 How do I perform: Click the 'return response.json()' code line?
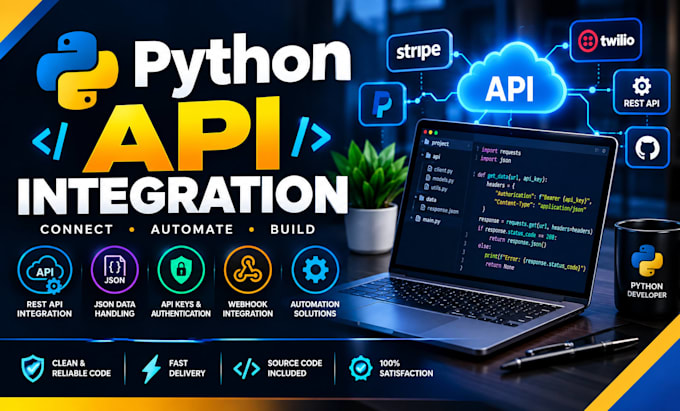coord(517,241)
